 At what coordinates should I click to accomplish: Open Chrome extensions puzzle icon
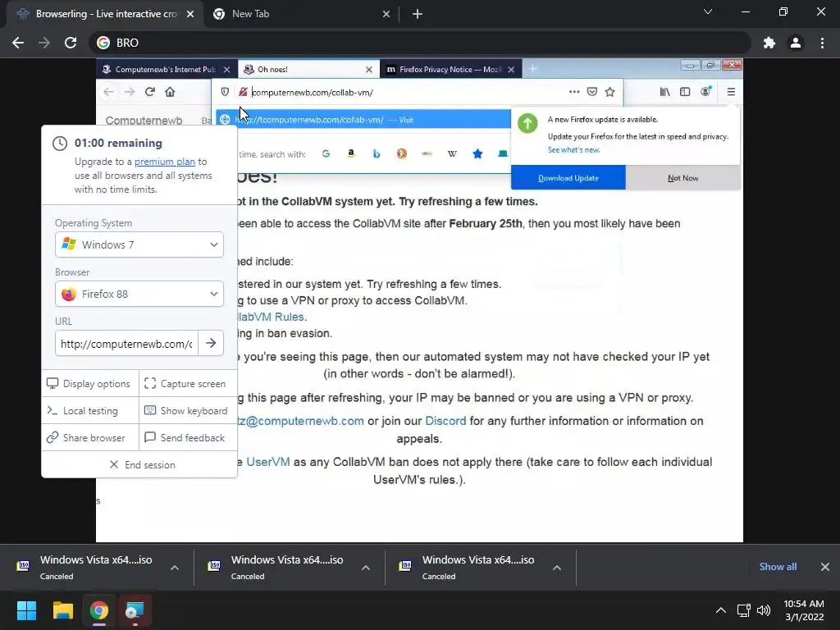[x=769, y=43]
